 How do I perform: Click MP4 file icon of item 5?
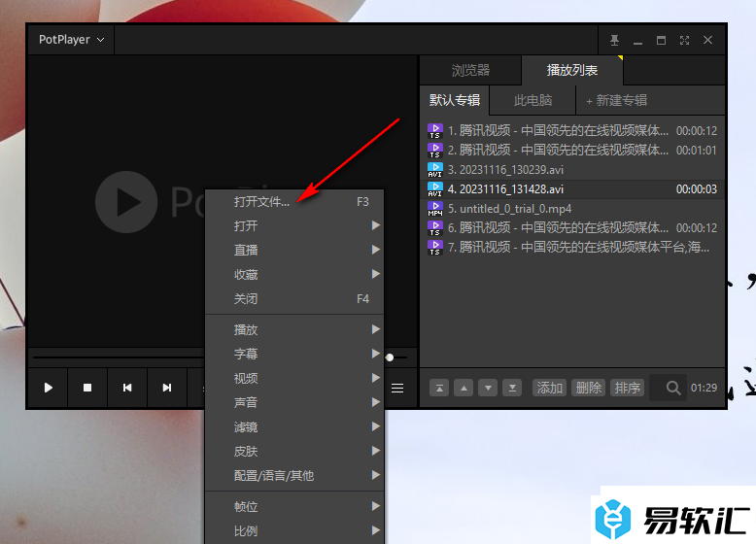pyautogui.click(x=435, y=209)
